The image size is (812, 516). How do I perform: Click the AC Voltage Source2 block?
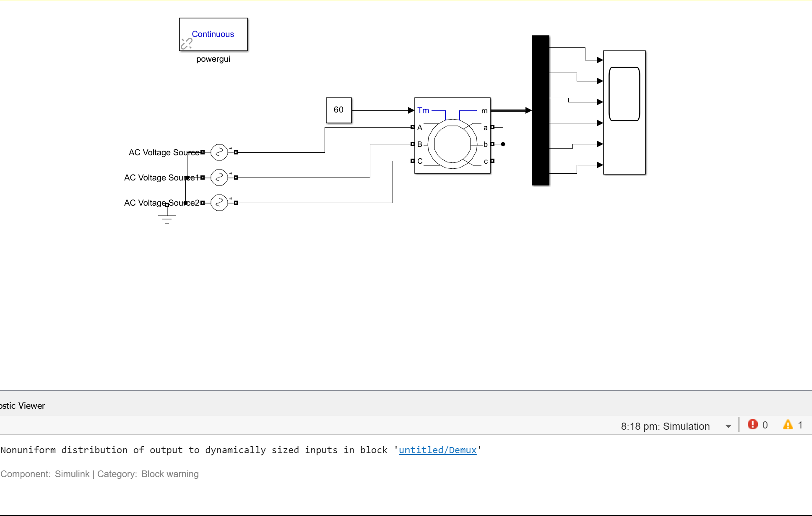(219, 202)
